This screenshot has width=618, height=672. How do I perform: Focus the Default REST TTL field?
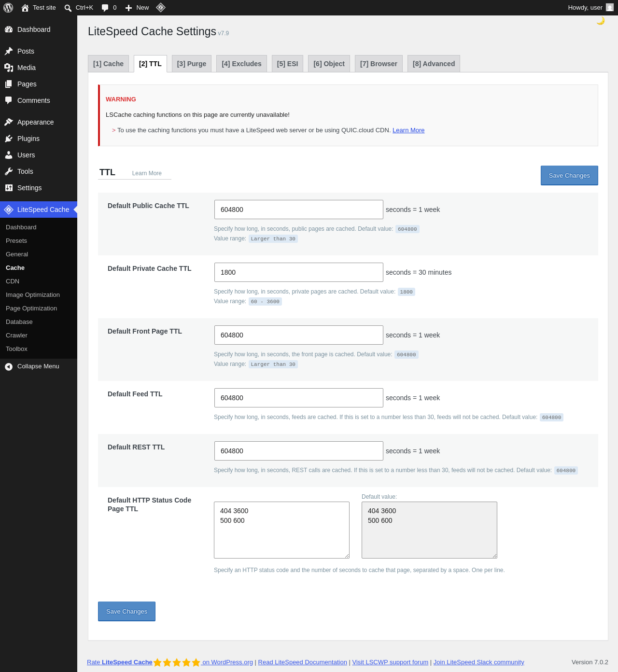(299, 451)
